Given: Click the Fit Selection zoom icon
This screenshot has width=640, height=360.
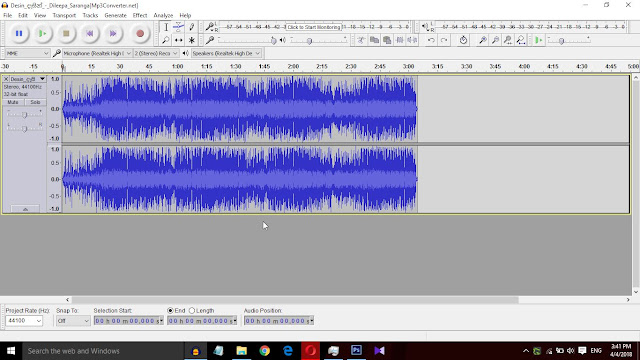Looking at the screenshot, I should (508, 40).
